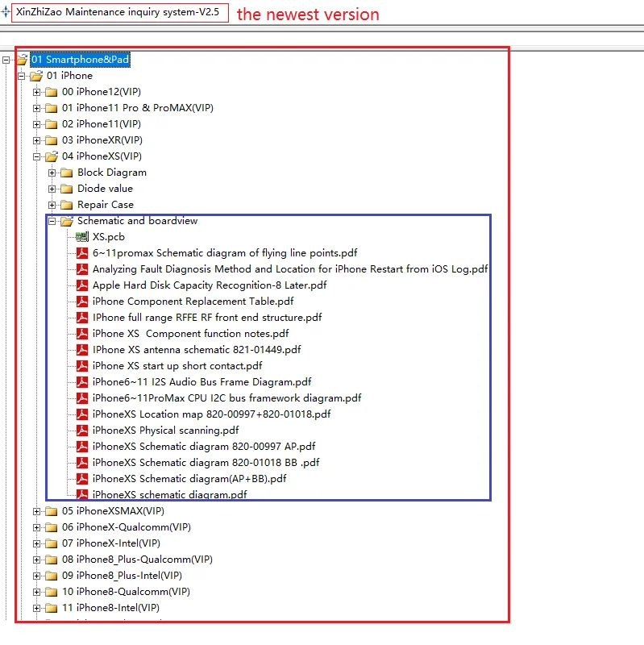Click the PDF icon of Schematic diagram(AP+BB)
This screenshot has height=645, width=644.
click(x=82, y=478)
